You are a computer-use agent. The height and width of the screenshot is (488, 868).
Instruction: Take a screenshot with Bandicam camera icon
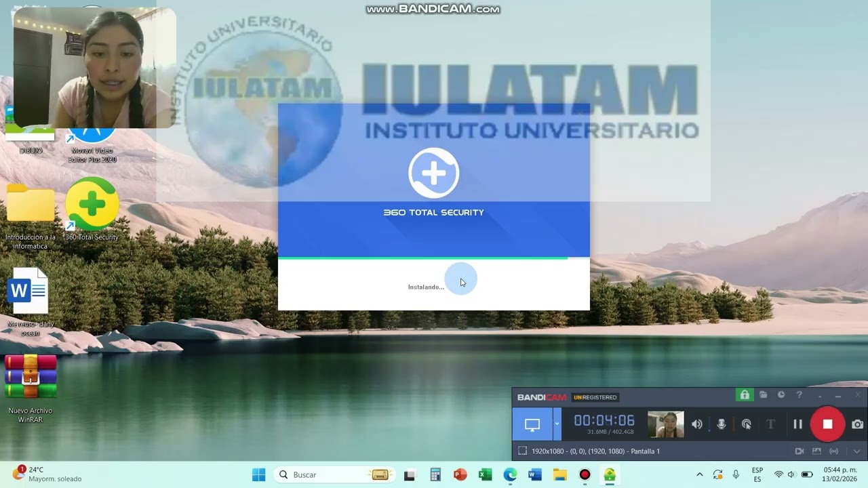pos(858,424)
